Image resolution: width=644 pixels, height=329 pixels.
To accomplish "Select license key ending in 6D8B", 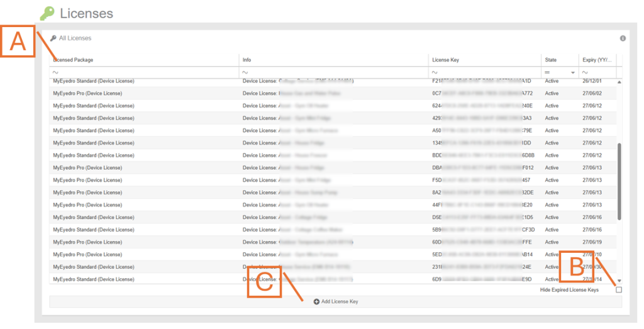I will [x=484, y=155].
